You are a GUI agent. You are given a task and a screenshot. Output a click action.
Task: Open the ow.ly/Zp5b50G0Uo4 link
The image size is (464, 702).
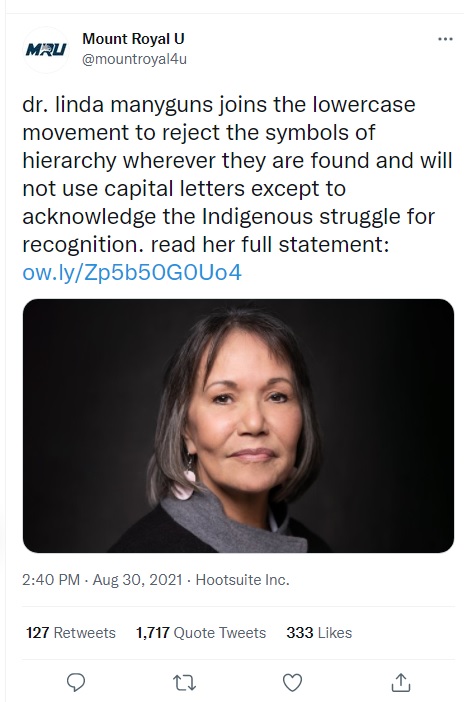click(x=132, y=272)
